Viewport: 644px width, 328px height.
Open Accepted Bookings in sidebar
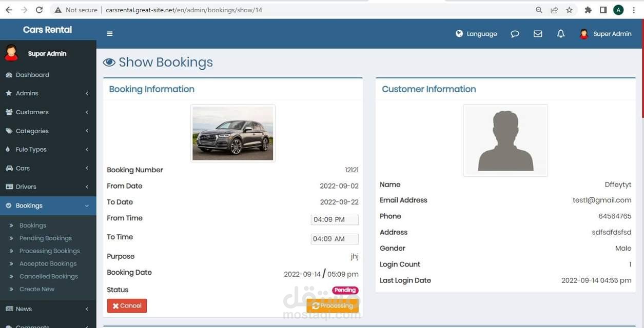48,264
